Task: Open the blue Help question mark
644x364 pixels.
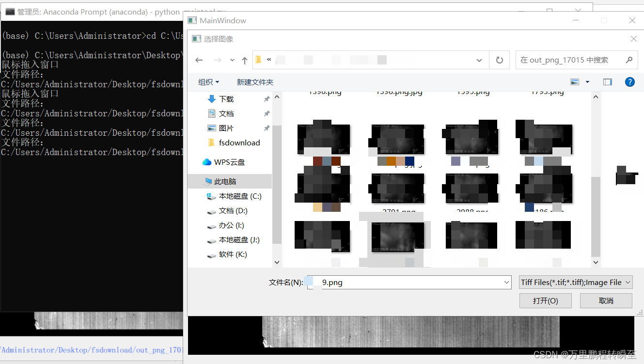Action: tap(629, 81)
